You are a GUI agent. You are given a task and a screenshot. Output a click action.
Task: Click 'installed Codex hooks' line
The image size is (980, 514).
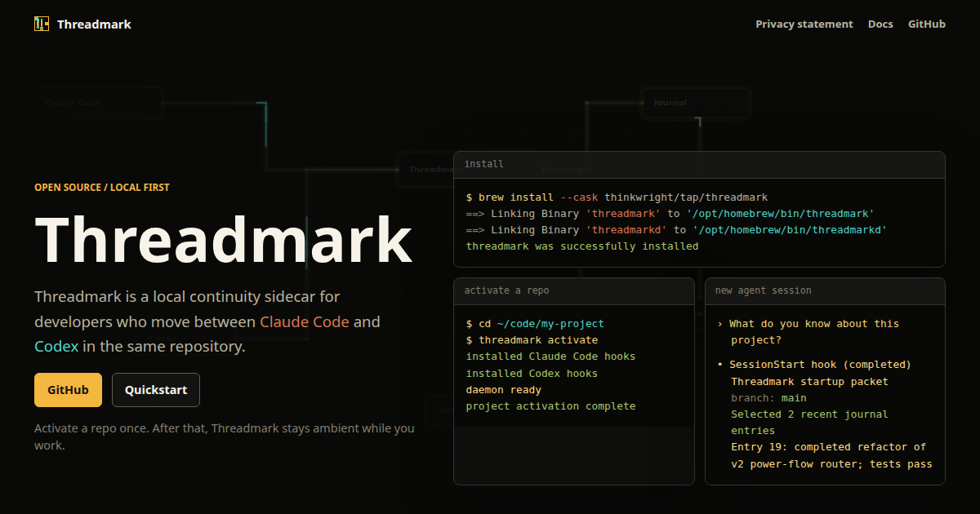(x=532, y=374)
